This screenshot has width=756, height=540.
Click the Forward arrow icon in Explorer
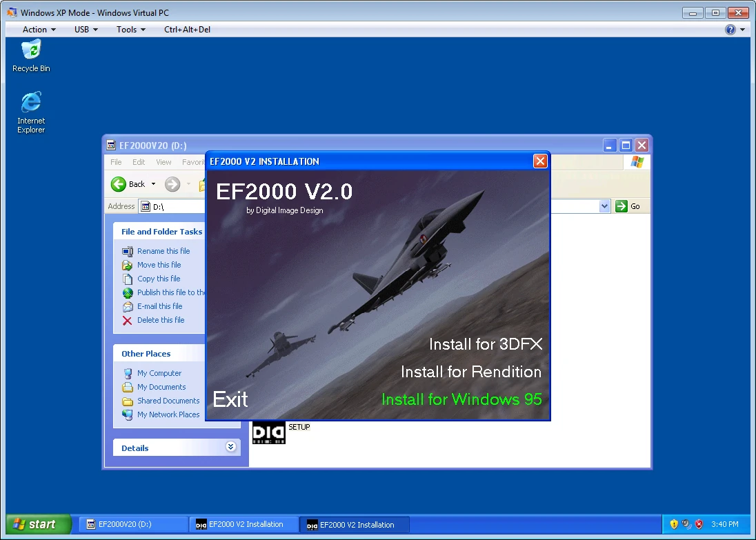click(x=172, y=184)
